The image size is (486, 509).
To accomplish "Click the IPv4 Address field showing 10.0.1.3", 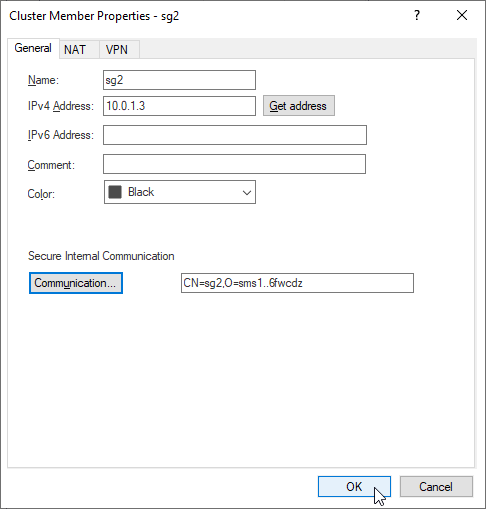I will [x=179, y=106].
